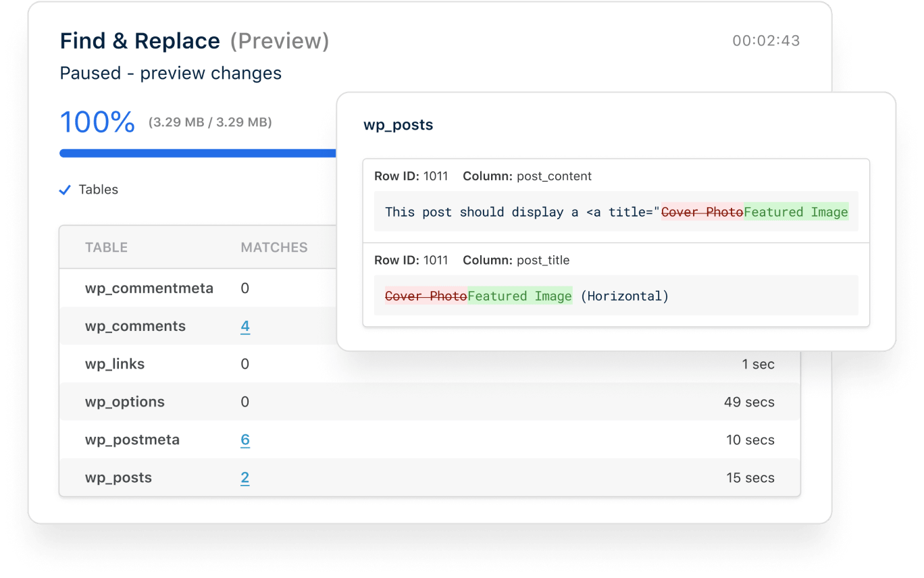Click the 49 secs duration value
This screenshot has width=924, height=578.
[x=749, y=402]
